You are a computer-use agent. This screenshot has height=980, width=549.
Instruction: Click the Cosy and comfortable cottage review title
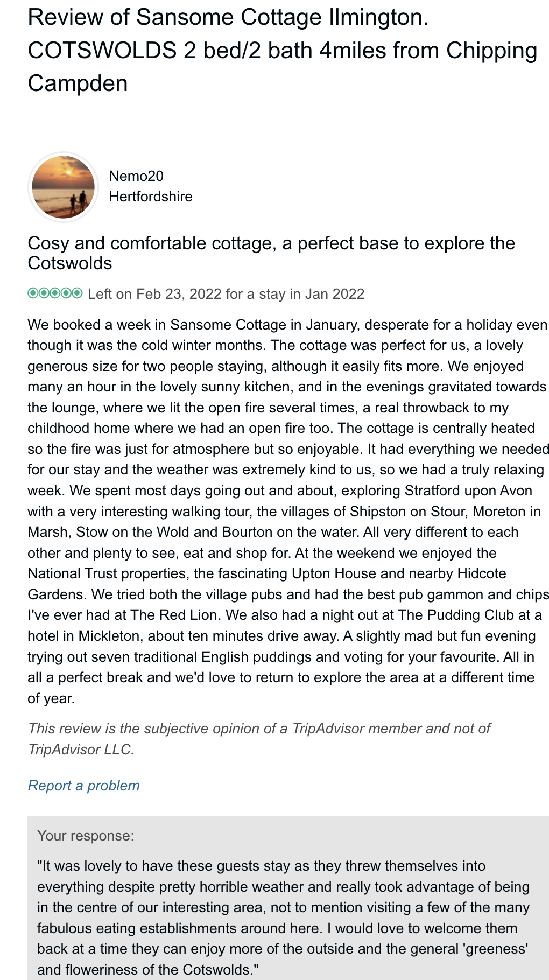[271, 253]
